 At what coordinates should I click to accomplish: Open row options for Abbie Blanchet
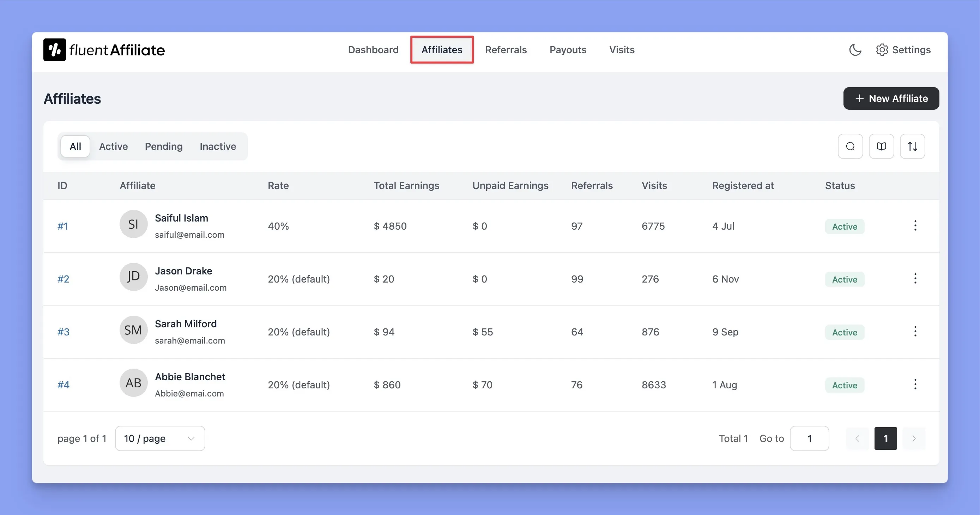tap(915, 384)
